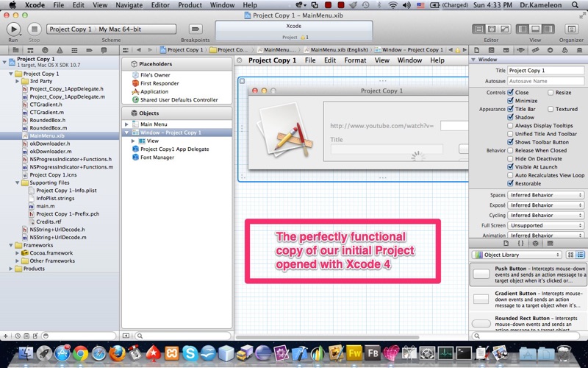Click the Run button in toolbar

coord(13,29)
